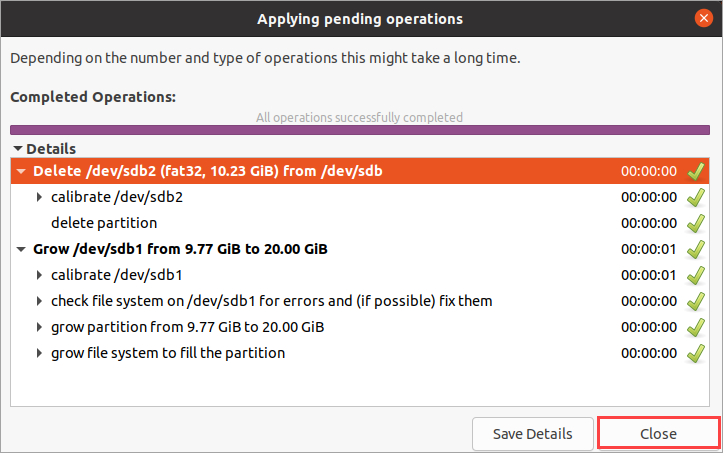Select the delete partition row
Screen dimensions: 723x453
[x=360, y=223]
